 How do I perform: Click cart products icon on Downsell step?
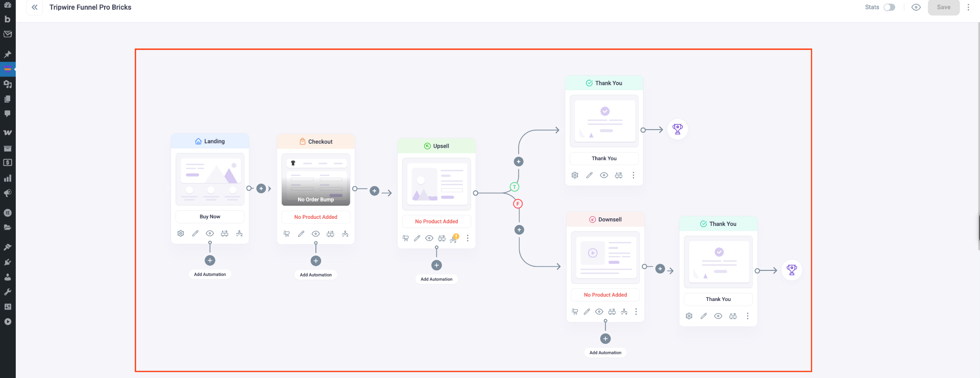tap(575, 312)
